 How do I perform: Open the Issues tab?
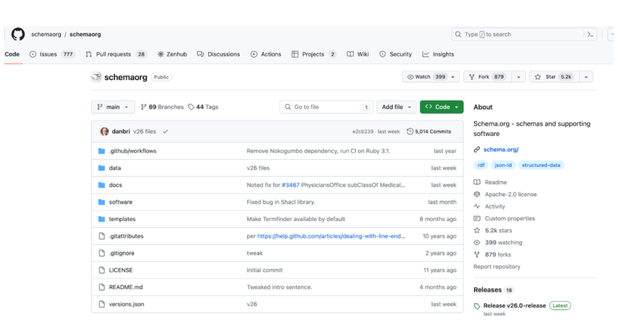52,54
